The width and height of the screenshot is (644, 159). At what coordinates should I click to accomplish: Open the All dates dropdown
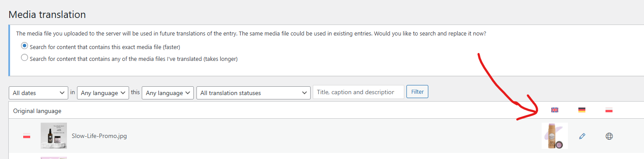(x=38, y=93)
